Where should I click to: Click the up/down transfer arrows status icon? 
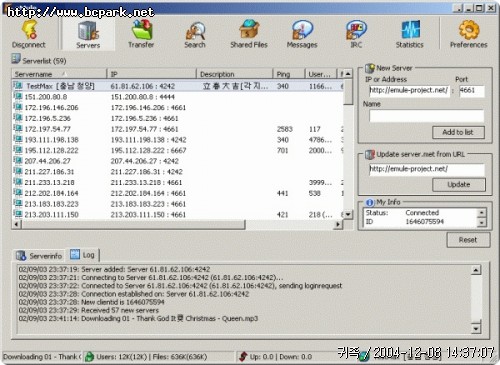point(243,357)
